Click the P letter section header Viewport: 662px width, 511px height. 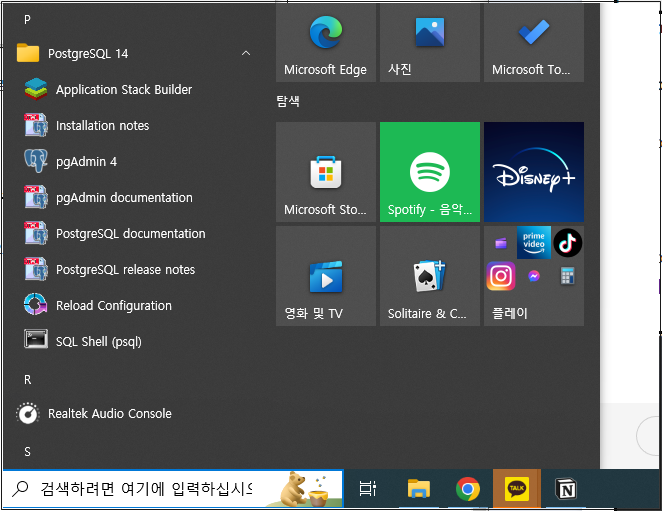tap(27, 19)
